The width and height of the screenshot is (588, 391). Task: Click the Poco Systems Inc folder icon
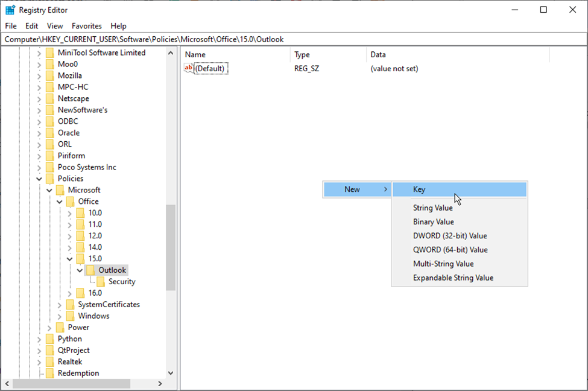[50, 167]
